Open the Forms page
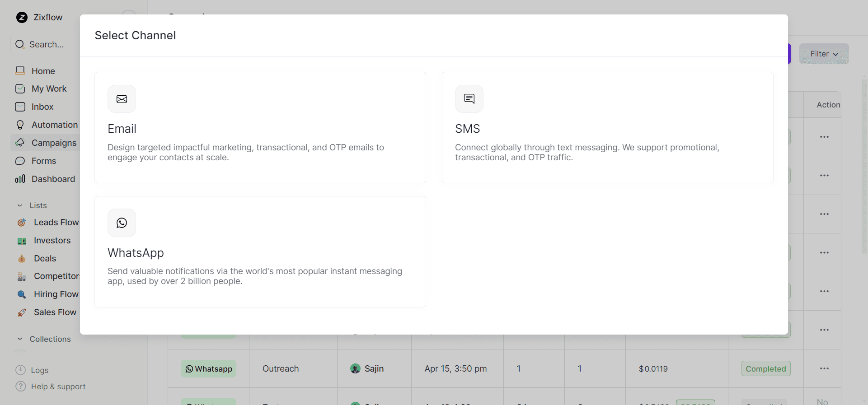Image resolution: width=868 pixels, height=405 pixels. click(x=44, y=161)
